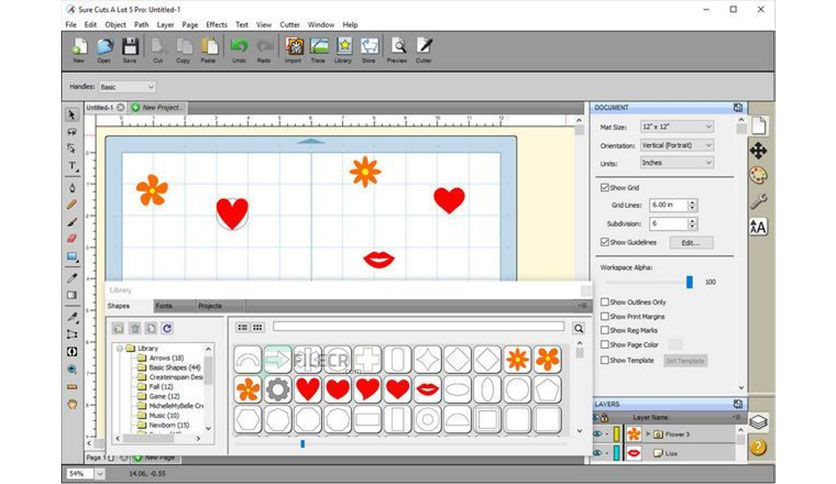Open the Text settings panel icon
The width and height of the screenshot is (836, 484).
point(758,227)
